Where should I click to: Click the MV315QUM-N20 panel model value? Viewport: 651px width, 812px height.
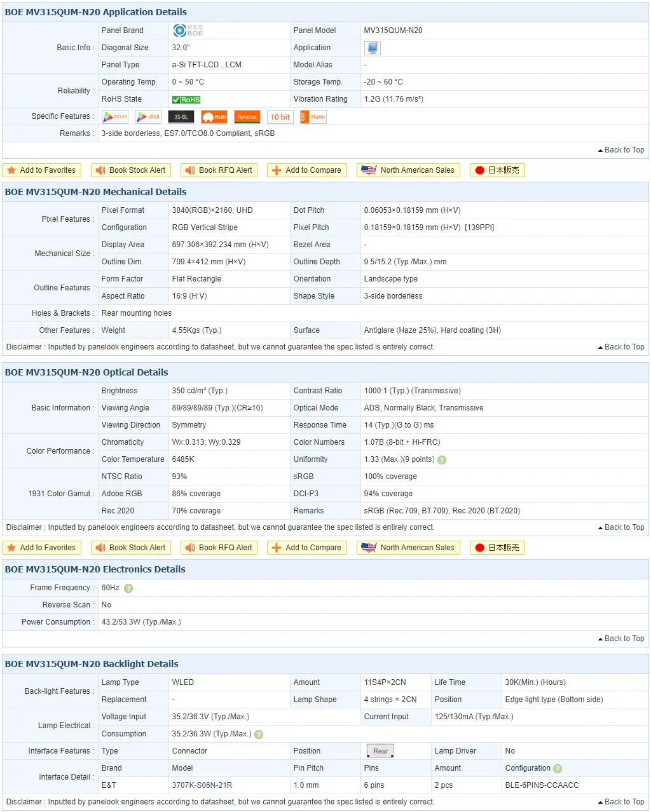tap(393, 30)
